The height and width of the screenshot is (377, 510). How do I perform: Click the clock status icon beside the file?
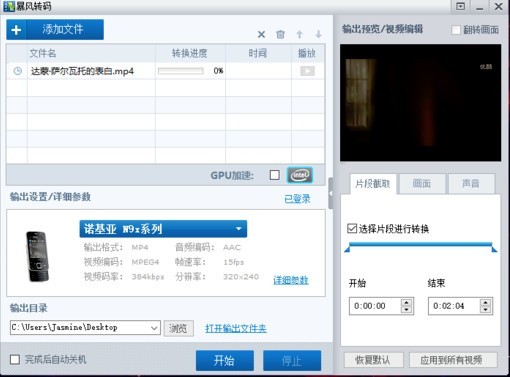click(x=17, y=71)
